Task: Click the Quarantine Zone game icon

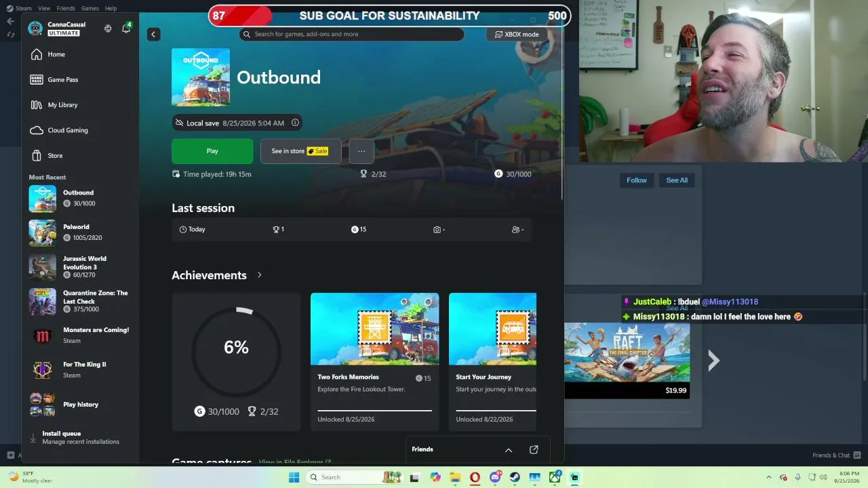Action: pyautogui.click(x=42, y=302)
